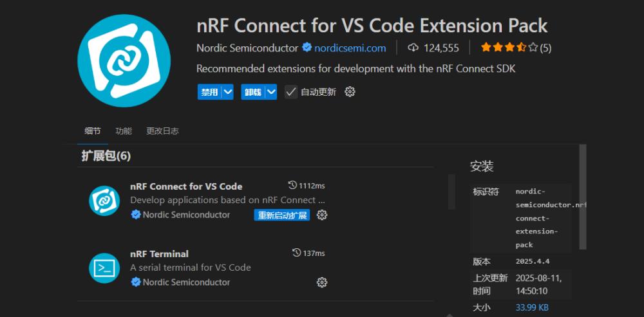
Task: Click the nRF Connect Extension Pack logo
Action: (x=124, y=60)
